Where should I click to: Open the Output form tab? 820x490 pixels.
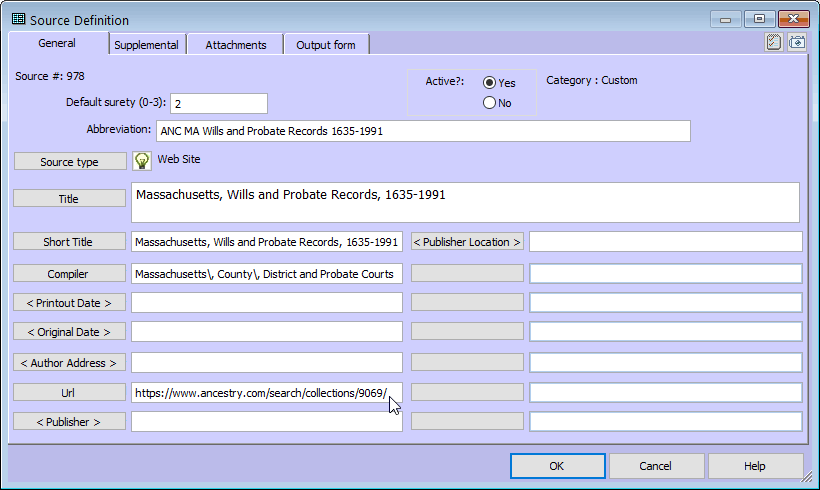(x=326, y=45)
